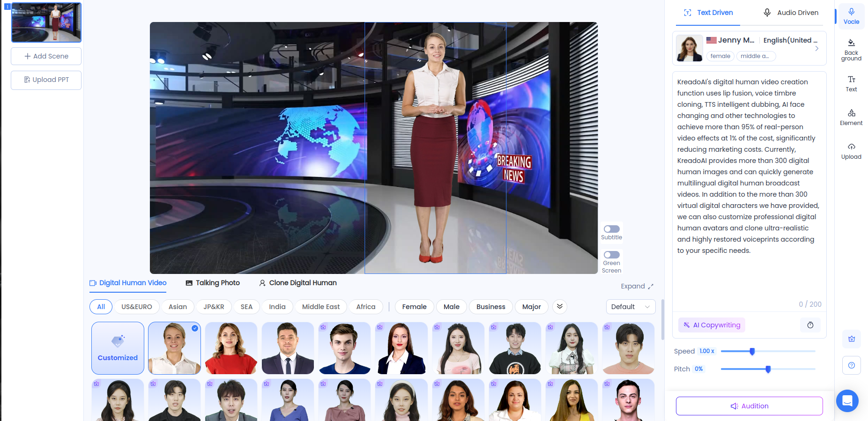Screen dimensions: 868x421
Task: Open the Default sort dropdown
Action: (631, 307)
